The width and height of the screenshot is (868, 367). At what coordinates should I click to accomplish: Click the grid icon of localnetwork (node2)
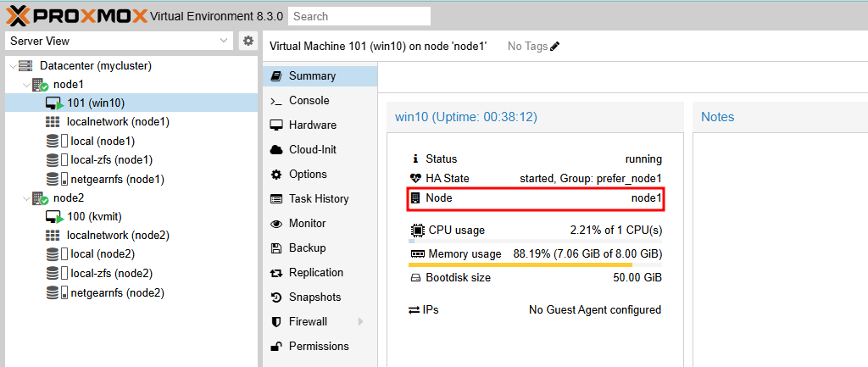[53, 236]
